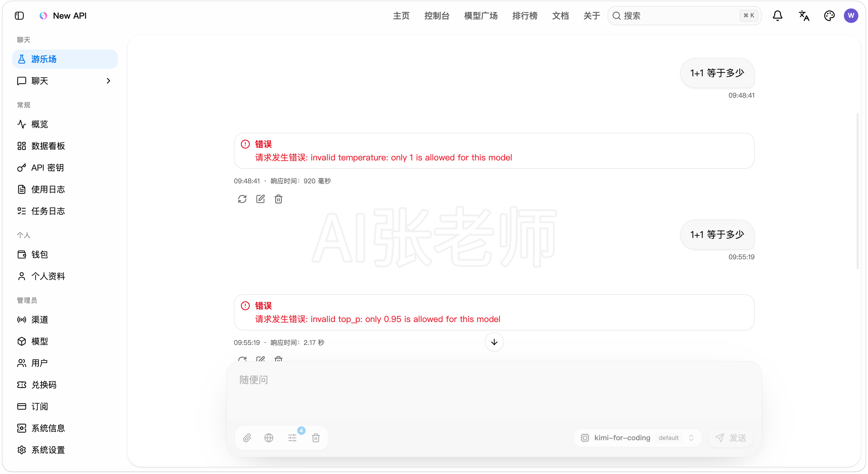868x474 pixels.
Task: Clear the conversation with trash icon
Action: coord(316,438)
